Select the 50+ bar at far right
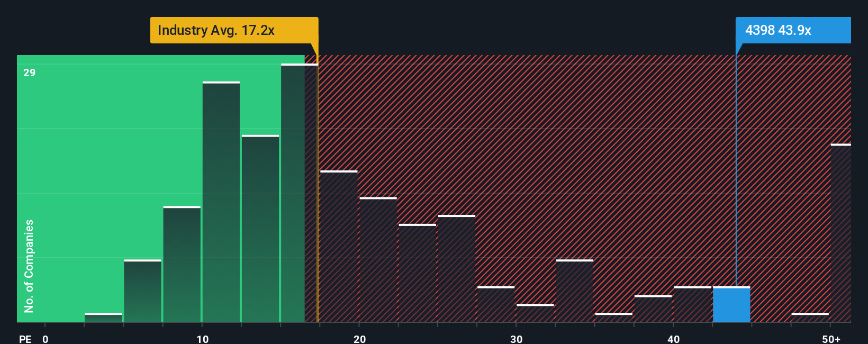The height and width of the screenshot is (344, 868). point(841,233)
